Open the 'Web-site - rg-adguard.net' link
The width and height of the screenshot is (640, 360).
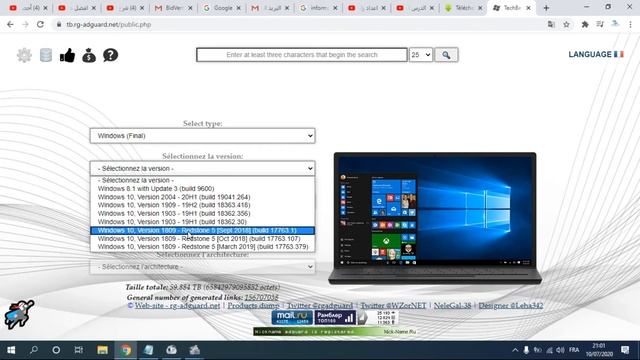click(177, 305)
